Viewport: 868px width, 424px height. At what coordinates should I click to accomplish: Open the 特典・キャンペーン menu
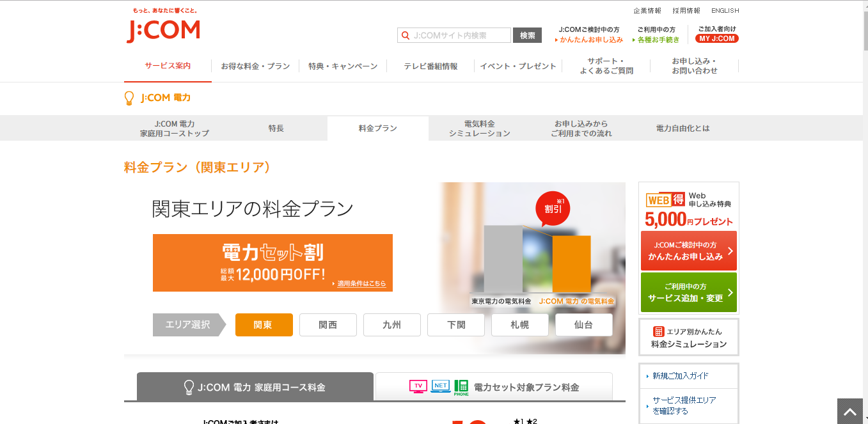tap(343, 66)
